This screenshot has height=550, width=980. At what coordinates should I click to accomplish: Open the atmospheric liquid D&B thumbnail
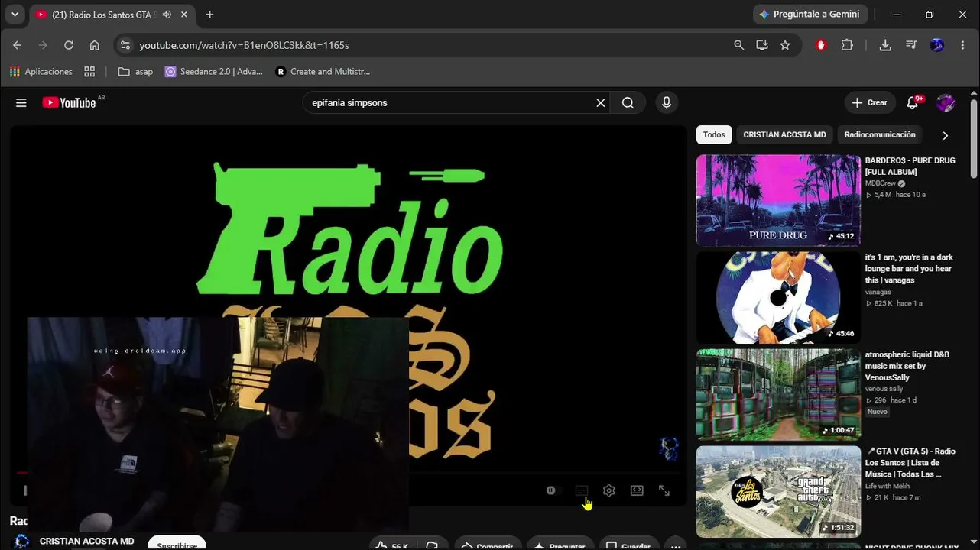coord(778,395)
